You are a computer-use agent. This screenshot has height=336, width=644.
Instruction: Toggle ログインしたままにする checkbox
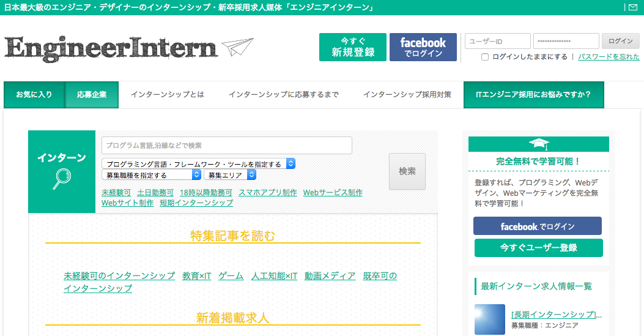484,57
